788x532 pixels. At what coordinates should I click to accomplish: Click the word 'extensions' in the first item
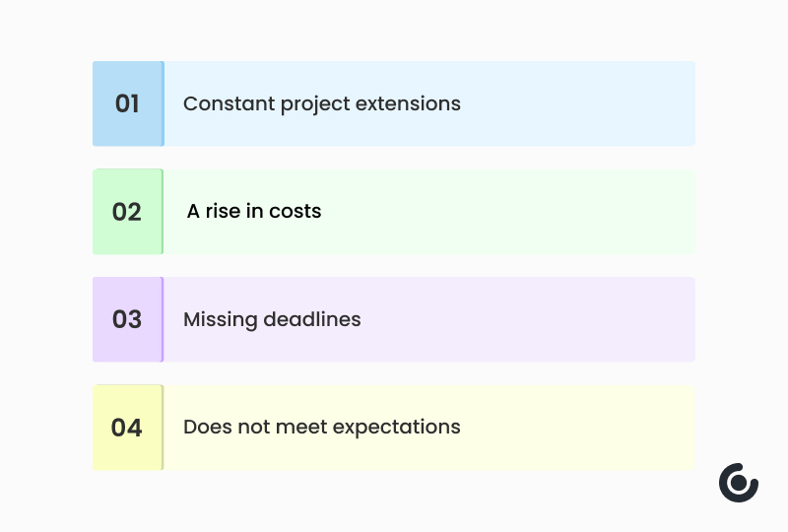(x=408, y=103)
